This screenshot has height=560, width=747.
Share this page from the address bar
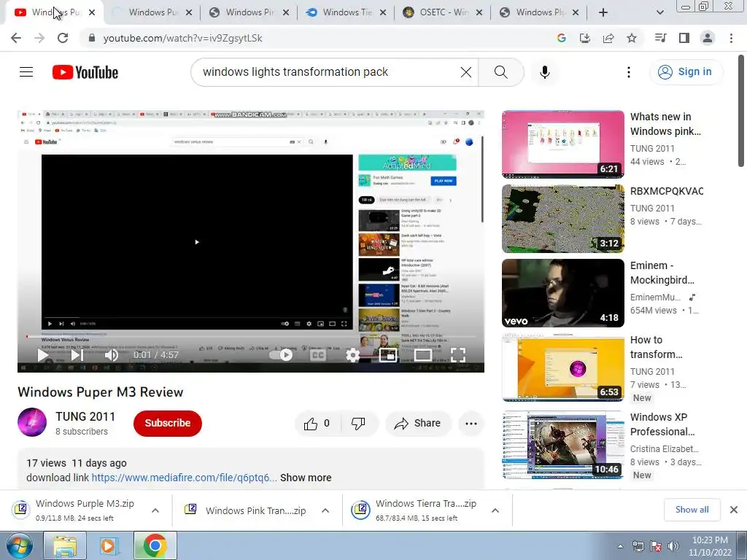click(608, 38)
